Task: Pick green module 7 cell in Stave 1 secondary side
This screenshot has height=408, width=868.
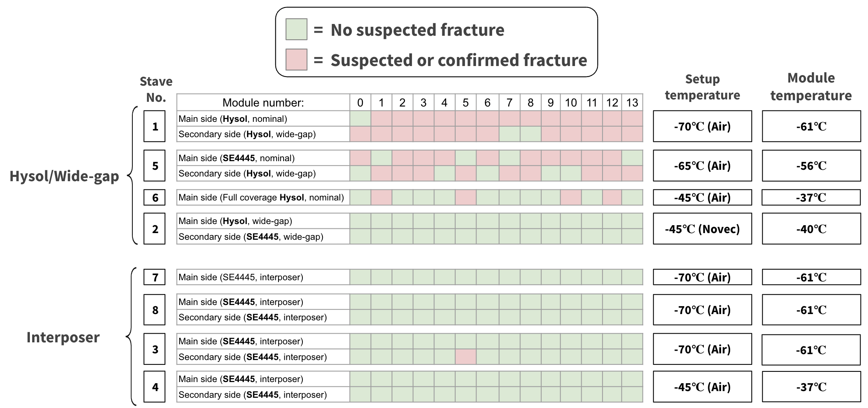Action: coord(509,134)
